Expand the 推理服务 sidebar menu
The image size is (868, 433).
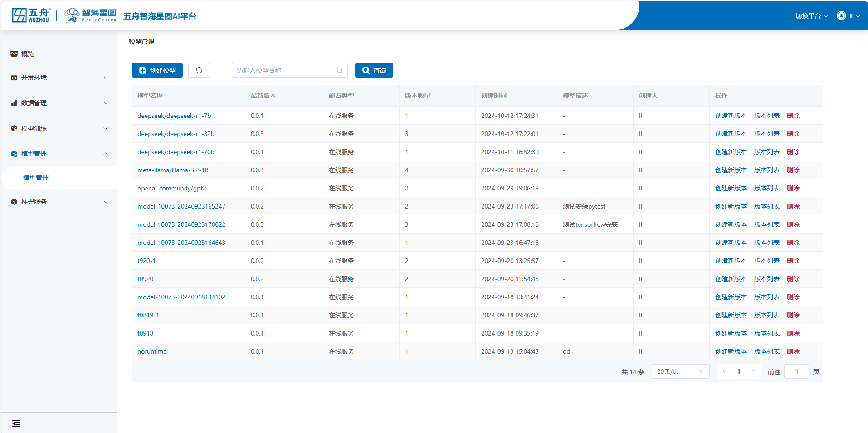point(59,202)
